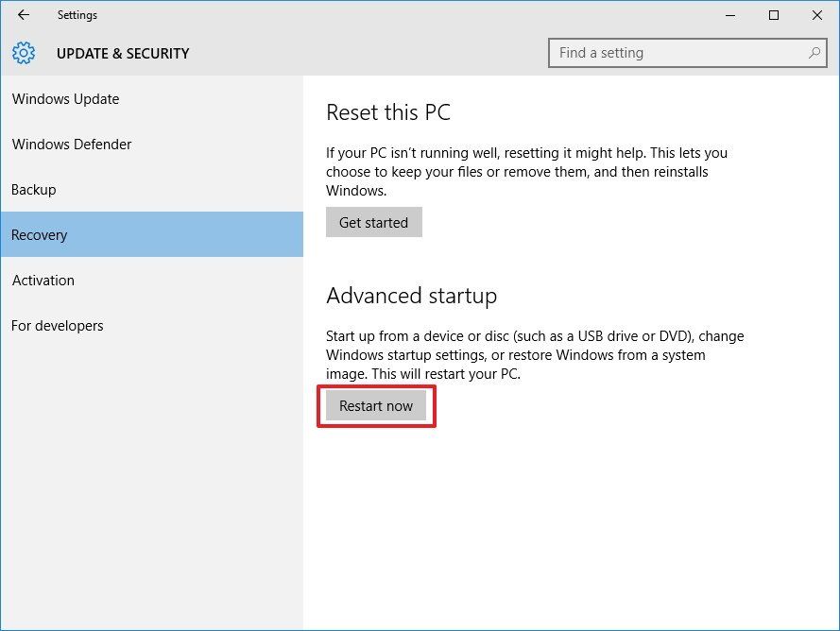Click the magnifier icon in search box
This screenshot has width=840, height=631.
point(814,53)
